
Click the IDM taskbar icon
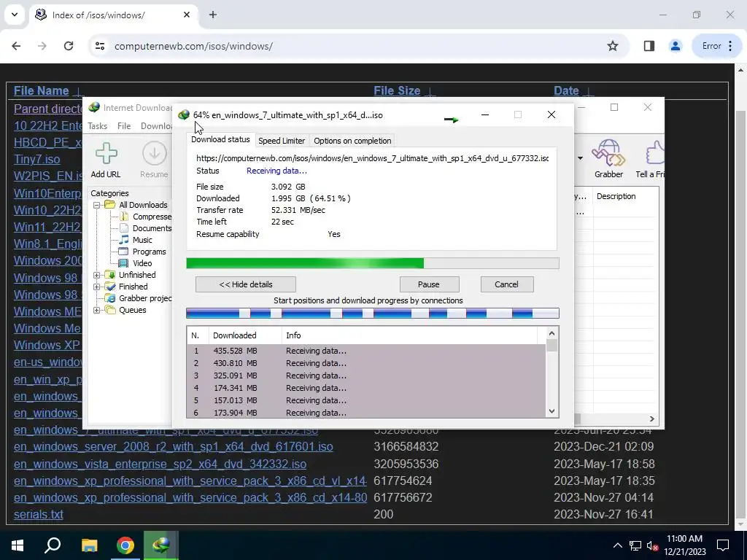(x=161, y=545)
